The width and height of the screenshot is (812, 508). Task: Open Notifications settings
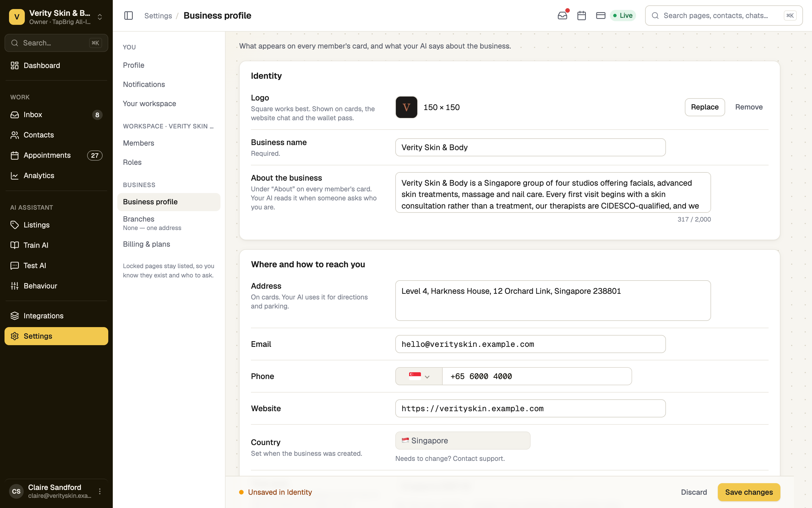pos(169,84)
